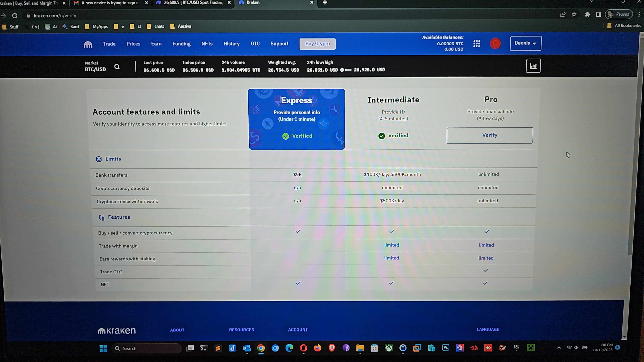The height and width of the screenshot is (362, 644).
Task: Open the Funding menu item
Action: 181,44
